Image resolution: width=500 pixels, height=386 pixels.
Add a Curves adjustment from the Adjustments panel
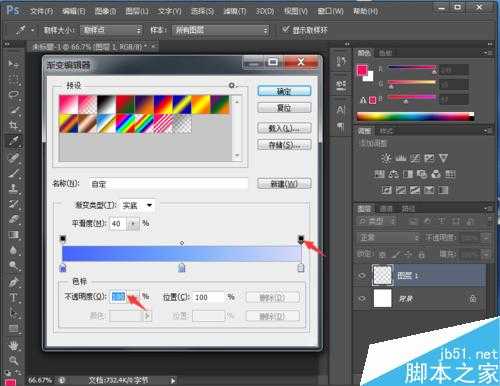click(x=415, y=158)
